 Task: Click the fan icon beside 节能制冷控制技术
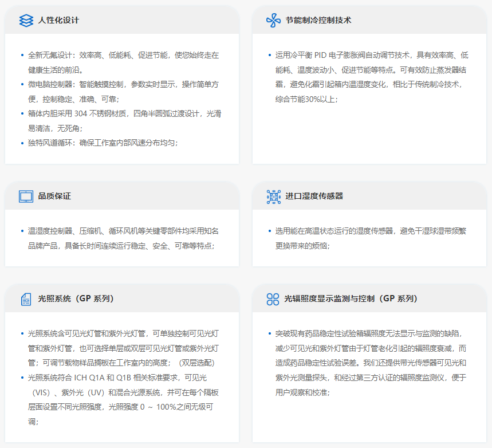[273, 20]
